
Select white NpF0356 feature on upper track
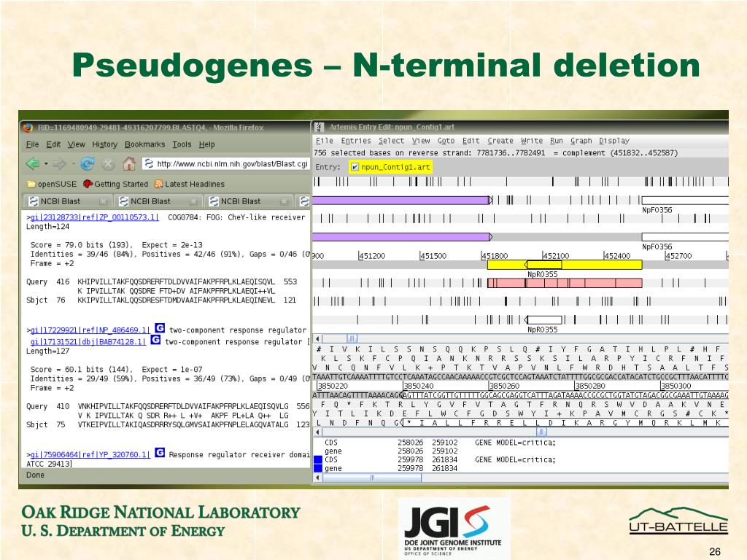click(x=685, y=200)
